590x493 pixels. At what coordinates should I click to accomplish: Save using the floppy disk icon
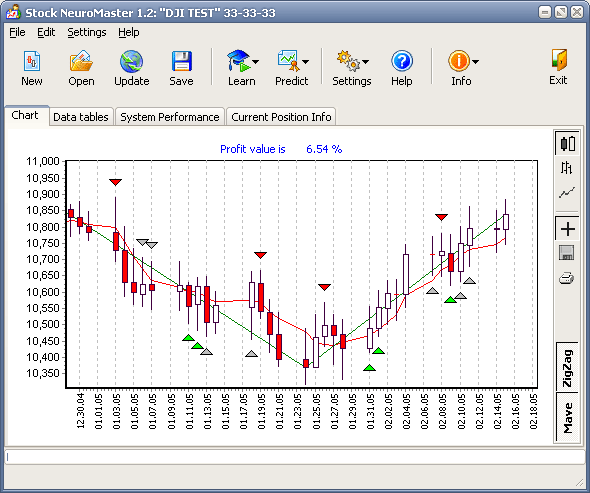(181, 61)
